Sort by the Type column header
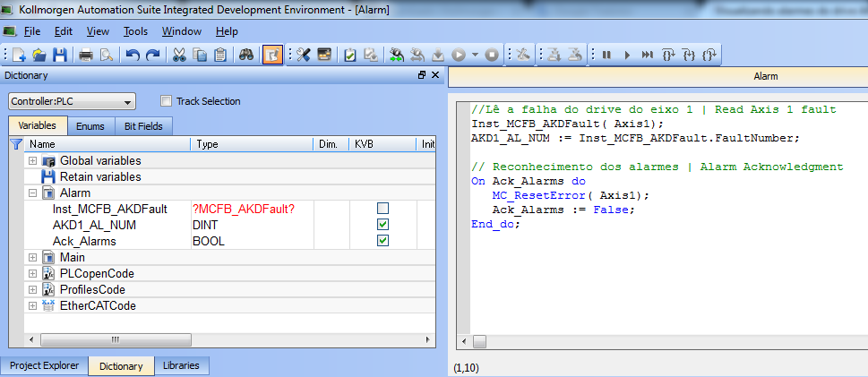Viewport: 868px width, 377px height. (252, 144)
